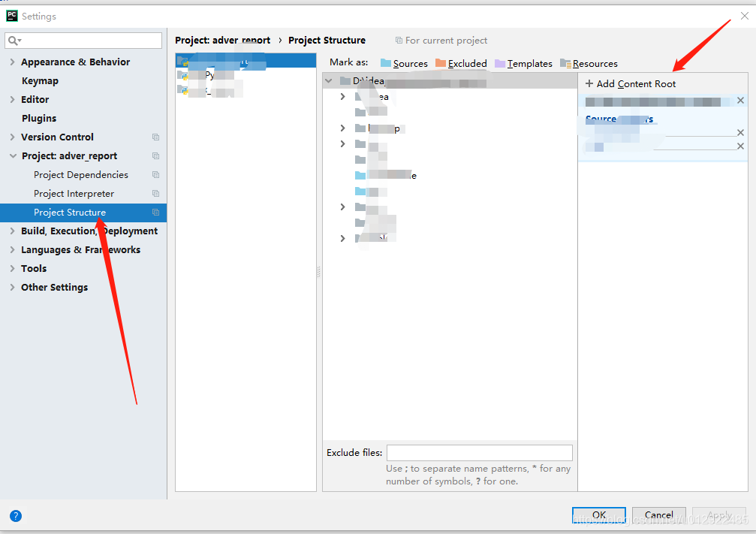This screenshot has width=756, height=534.
Task: Click the 'Project: adver_report' breadcrumb
Action: coord(222,41)
